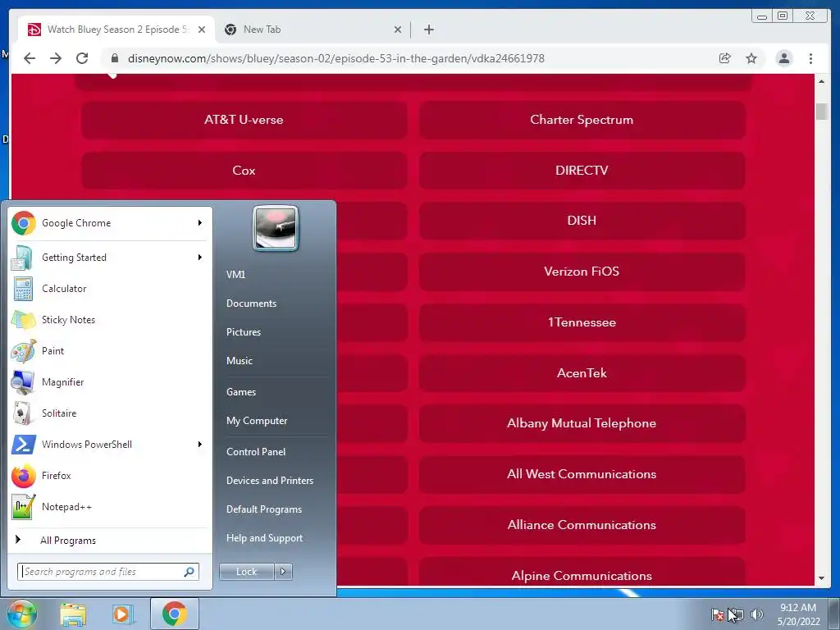840x630 pixels.
Task: Choose AcenTek provider
Action: click(582, 373)
